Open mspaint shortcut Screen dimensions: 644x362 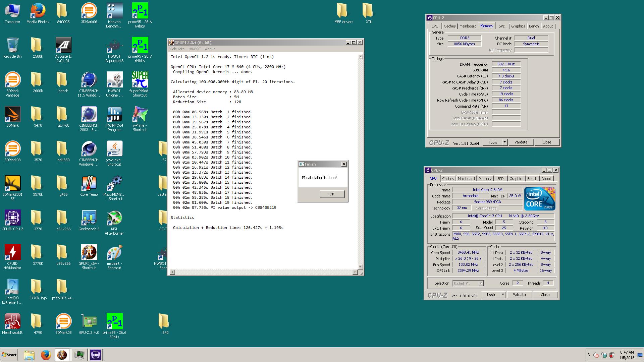[114, 257]
